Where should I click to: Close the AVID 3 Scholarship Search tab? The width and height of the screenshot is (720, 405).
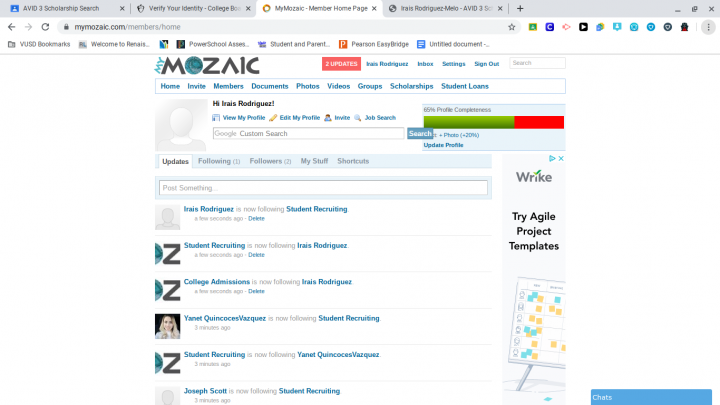(x=122, y=8)
